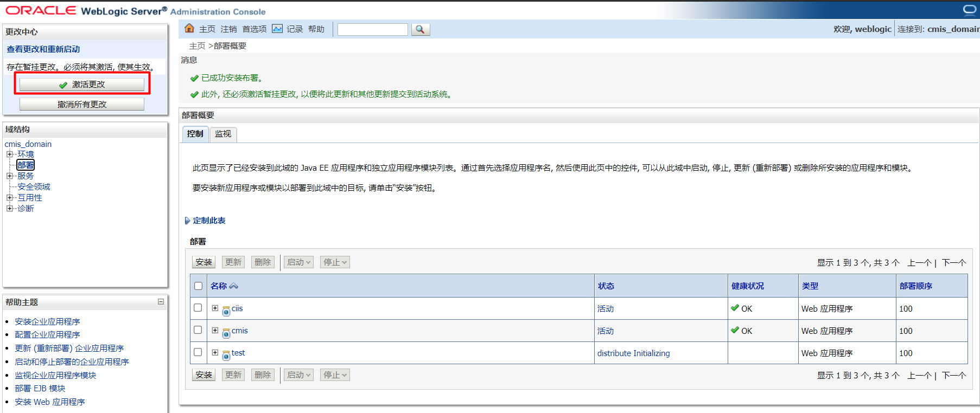
Task: Click the home icon in the toolbar
Action: [x=189, y=28]
